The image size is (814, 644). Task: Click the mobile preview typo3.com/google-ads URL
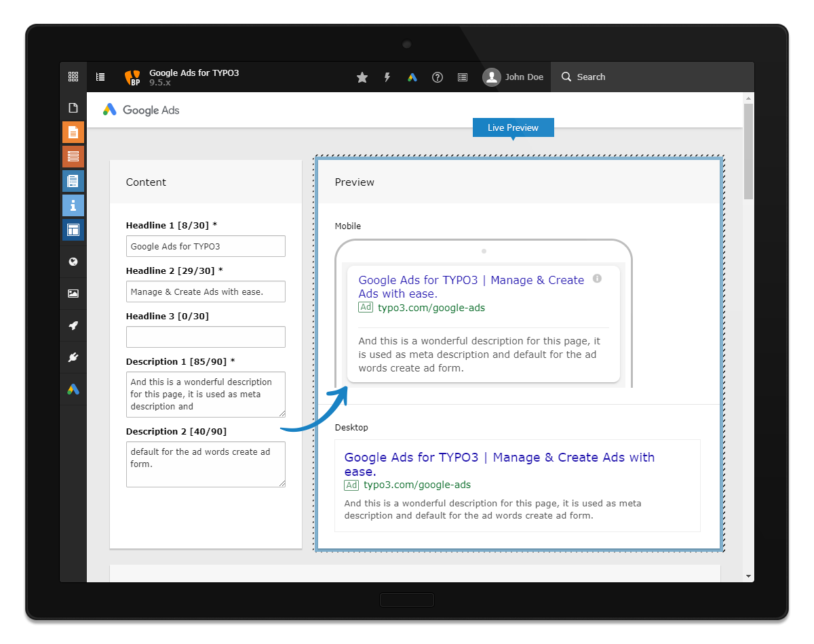coord(431,307)
